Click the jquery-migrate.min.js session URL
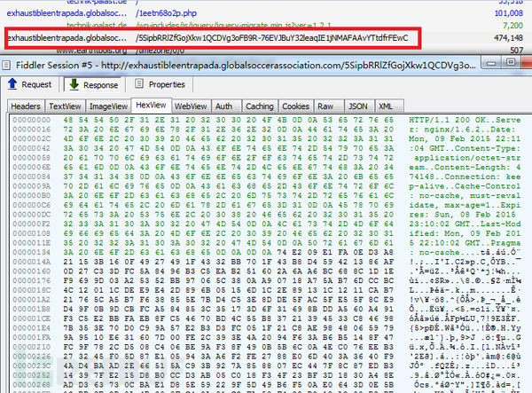 (x=234, y=26)
